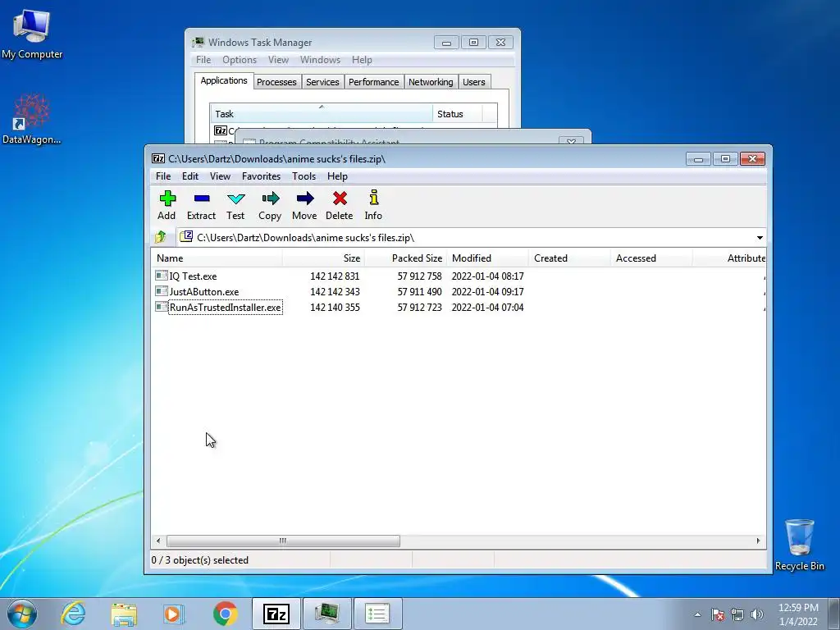840x630 pixels.
Task: Click the scroll right arrow in file list
Action: pyautogui.click(x=758, y=541)
